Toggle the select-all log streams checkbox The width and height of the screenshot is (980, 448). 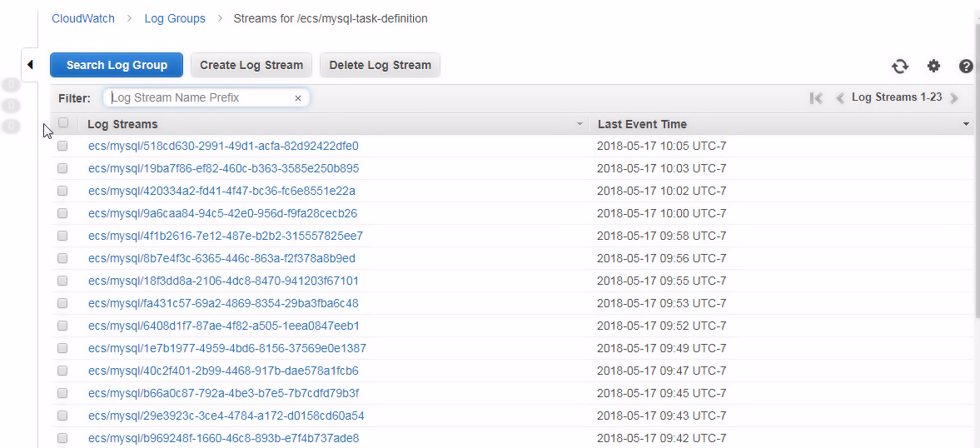(63, 122)
